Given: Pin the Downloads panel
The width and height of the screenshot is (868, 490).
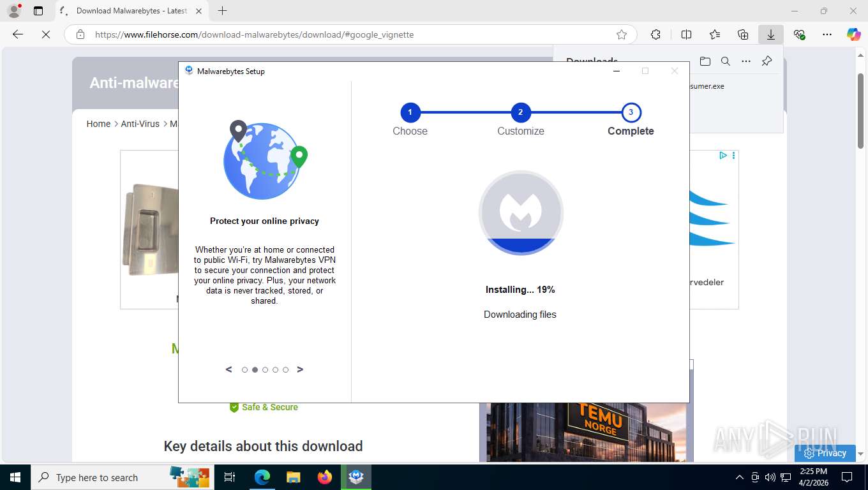Looking at the screenshot, I should pyautogui.click(x=767, y=61).
